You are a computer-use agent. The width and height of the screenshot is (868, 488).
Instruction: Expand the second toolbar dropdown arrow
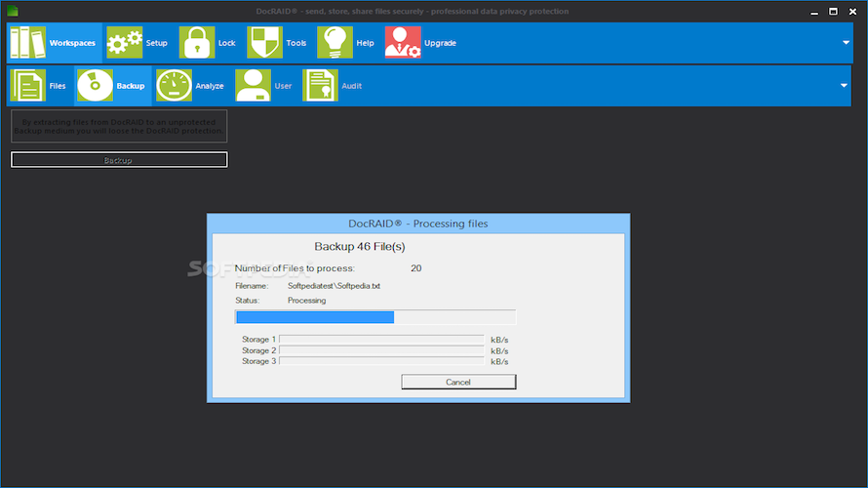pos(844,85)
